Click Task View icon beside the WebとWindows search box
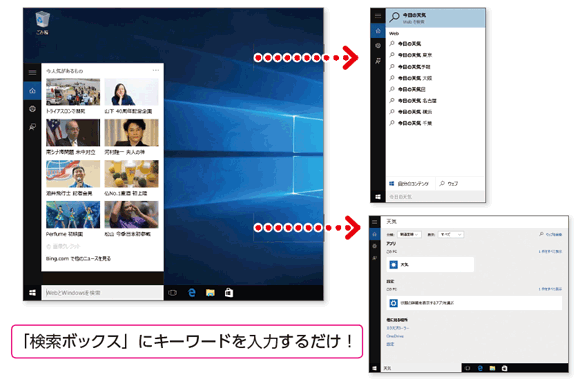Image resolution: width=582 pixels, height=386 pixels. coord(172,293)
